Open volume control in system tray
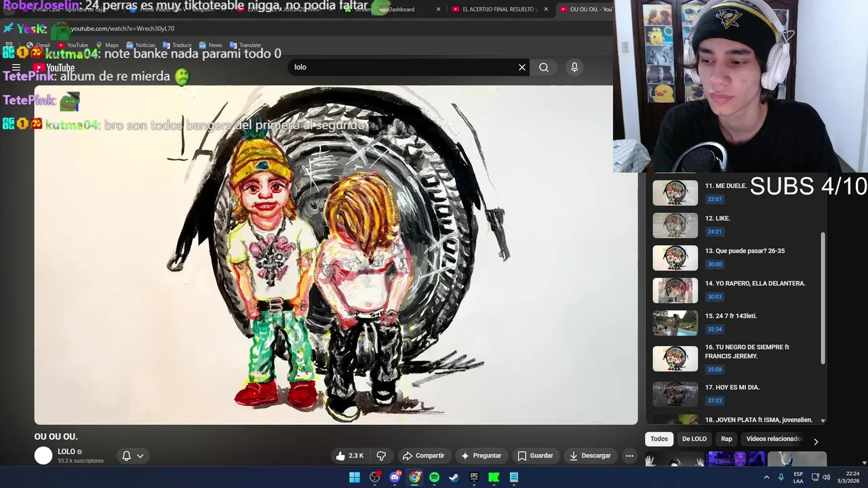Image resolution: width=868 pixels, height=488 pixels. (x=826, y=477)
